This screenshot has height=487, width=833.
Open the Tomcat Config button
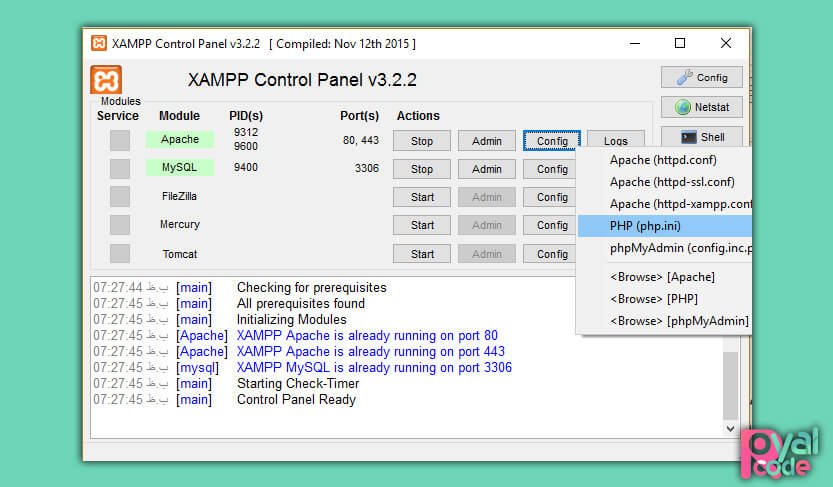tap(549, 254)
